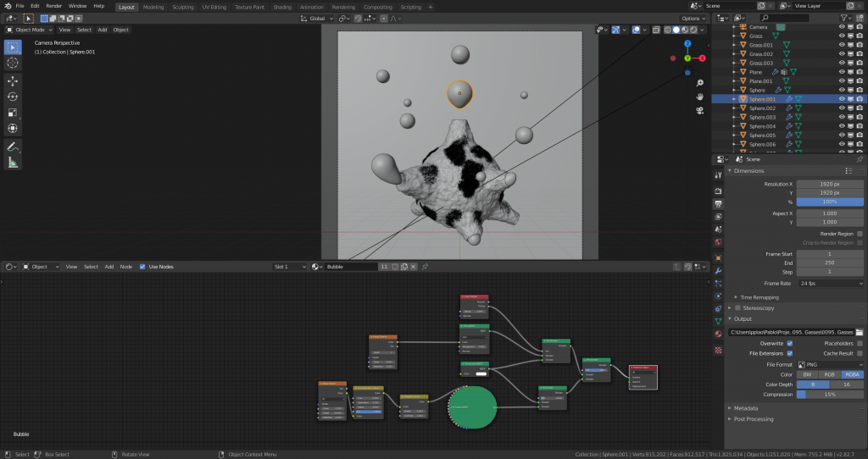Click the Compression 15% slider
The image size is (868, 459).
(x=830, y=394)
